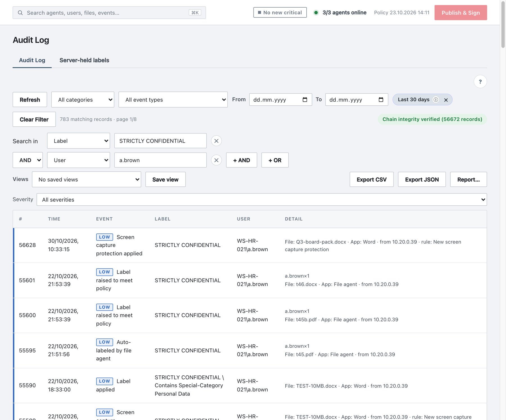The image size is (506, 420).
Task: Open the Label search field selector
Action: tap(78, 141)
